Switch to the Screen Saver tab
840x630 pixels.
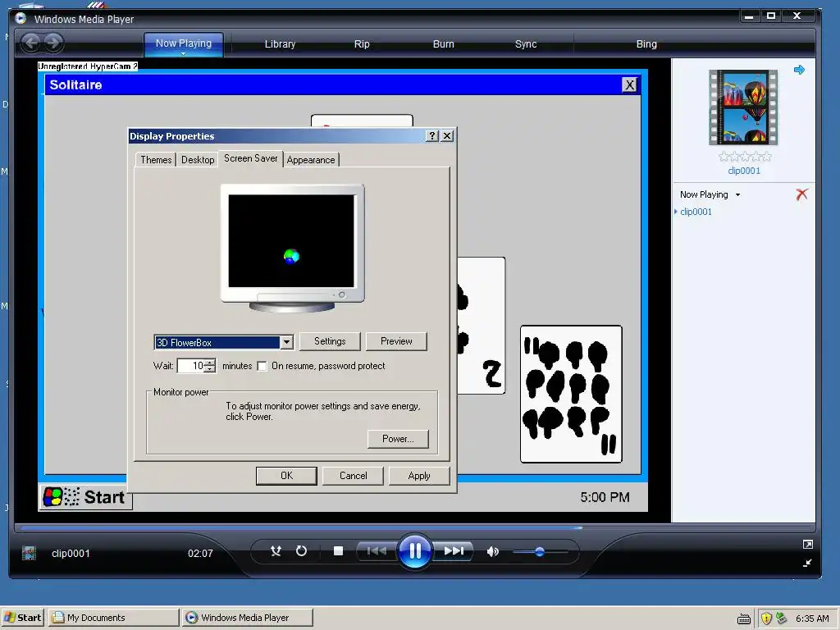tap(251, 158)
